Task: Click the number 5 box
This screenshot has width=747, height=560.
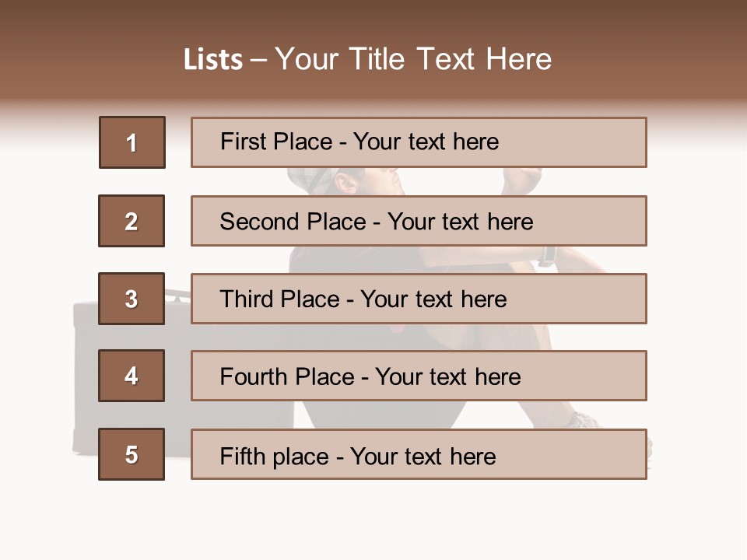Action: 132,454
